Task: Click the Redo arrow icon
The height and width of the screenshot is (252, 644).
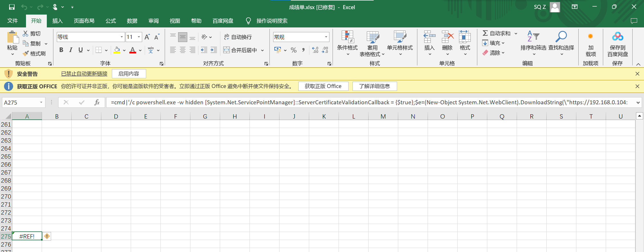Action: (x=40, y=7)
